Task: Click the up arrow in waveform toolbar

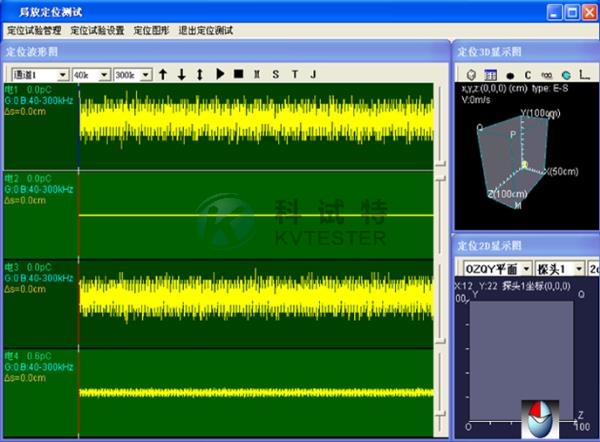Action: pyautogui.click(x=163, y=74)
